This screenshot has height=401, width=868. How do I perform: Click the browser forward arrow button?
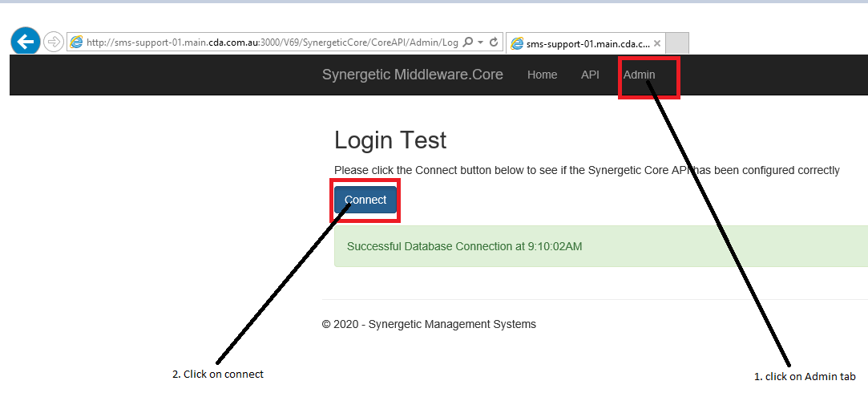click(54, 42)
